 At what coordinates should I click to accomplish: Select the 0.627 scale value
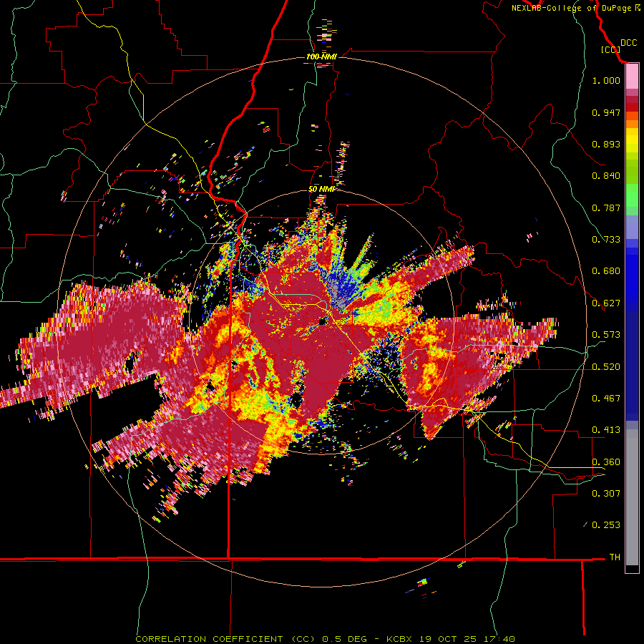(x=606, y=303)
